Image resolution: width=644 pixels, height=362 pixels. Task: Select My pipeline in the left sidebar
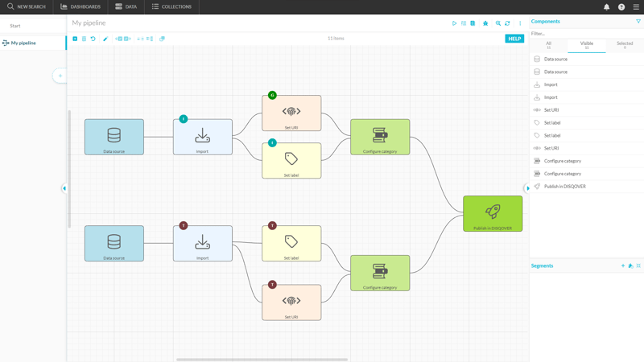pos(33,43)
